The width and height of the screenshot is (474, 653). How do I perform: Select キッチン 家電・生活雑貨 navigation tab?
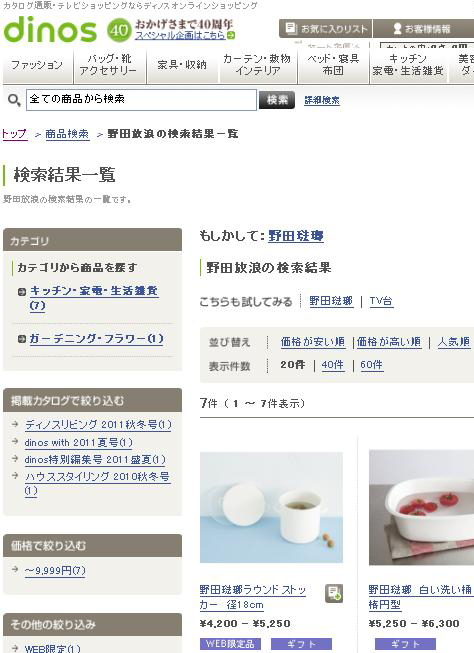pos(408,65)
